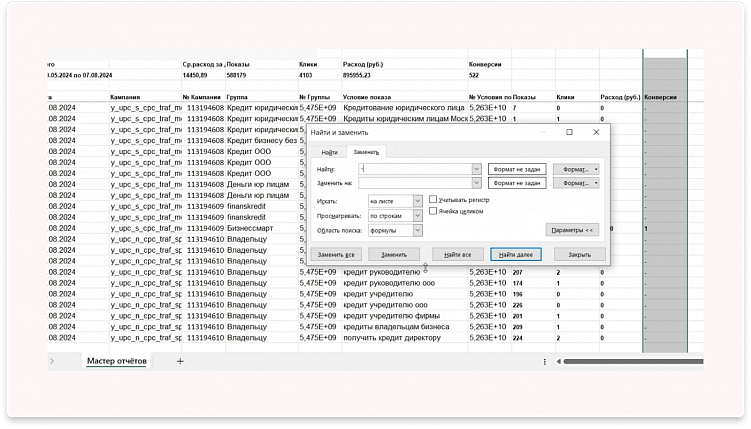The width and height of the screenshot is (751, 429).
Task: Expand the Область поиска dropdown
Action: click(x=417, y=229)
